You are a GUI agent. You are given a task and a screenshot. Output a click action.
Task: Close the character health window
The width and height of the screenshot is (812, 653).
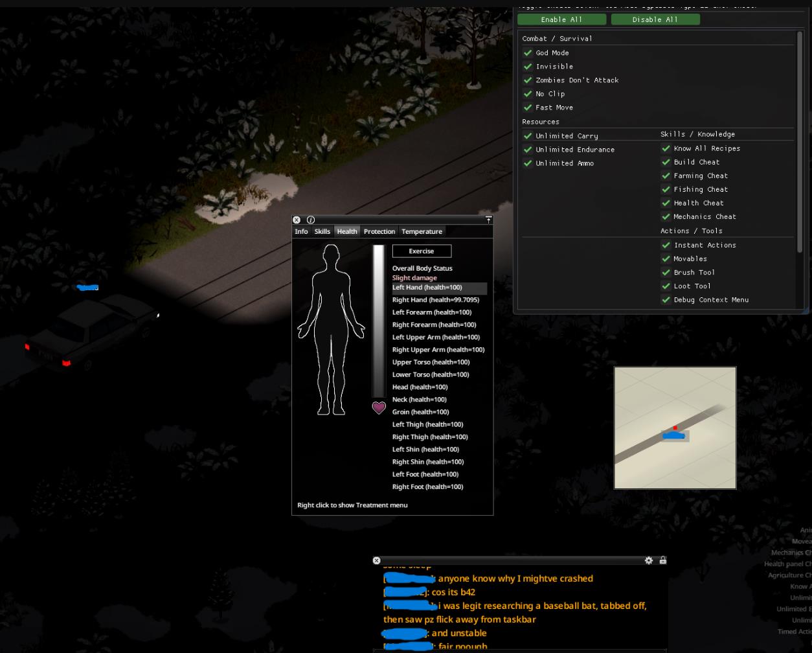297,220
